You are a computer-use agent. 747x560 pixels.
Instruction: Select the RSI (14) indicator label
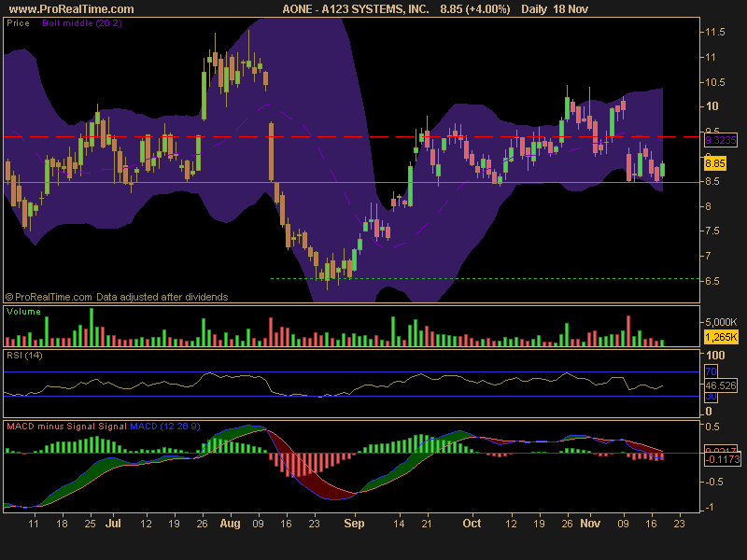pos(24,356)
